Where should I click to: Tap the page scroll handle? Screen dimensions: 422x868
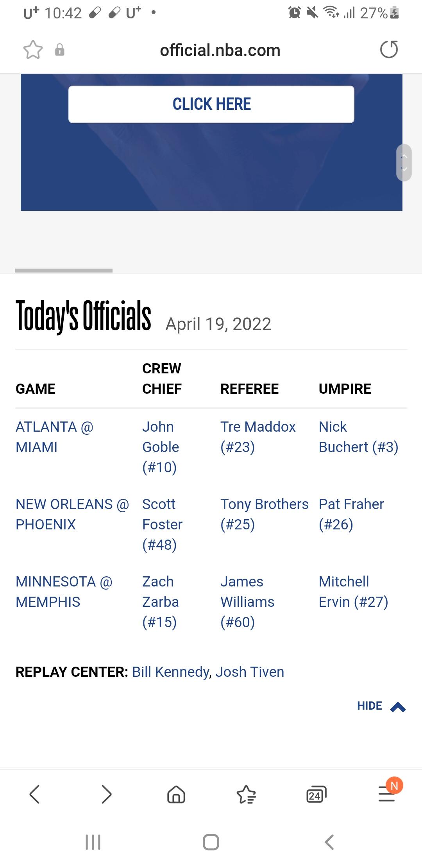404,162
